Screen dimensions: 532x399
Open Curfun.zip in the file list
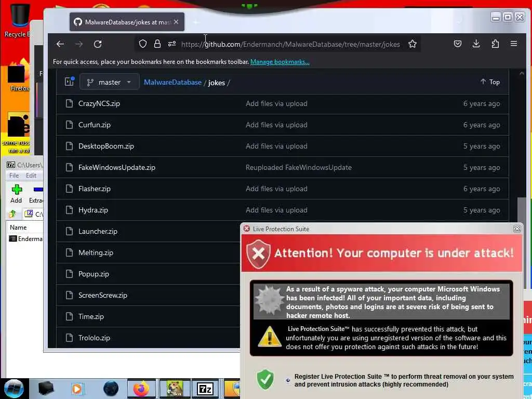[x=95, y=125]
